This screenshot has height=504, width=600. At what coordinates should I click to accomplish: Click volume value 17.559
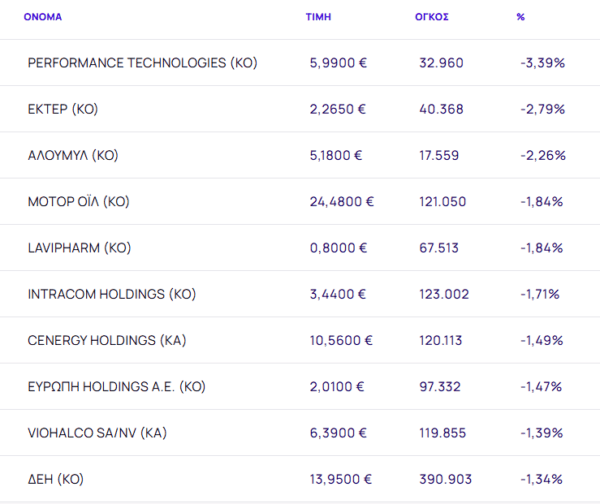[x=439, y=155]
